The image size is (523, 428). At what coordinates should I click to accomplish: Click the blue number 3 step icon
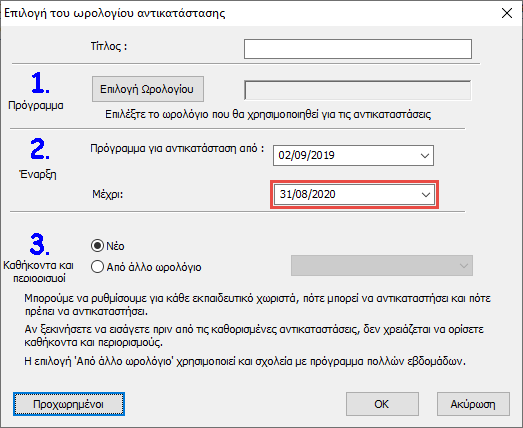click(x=40, y=244)
